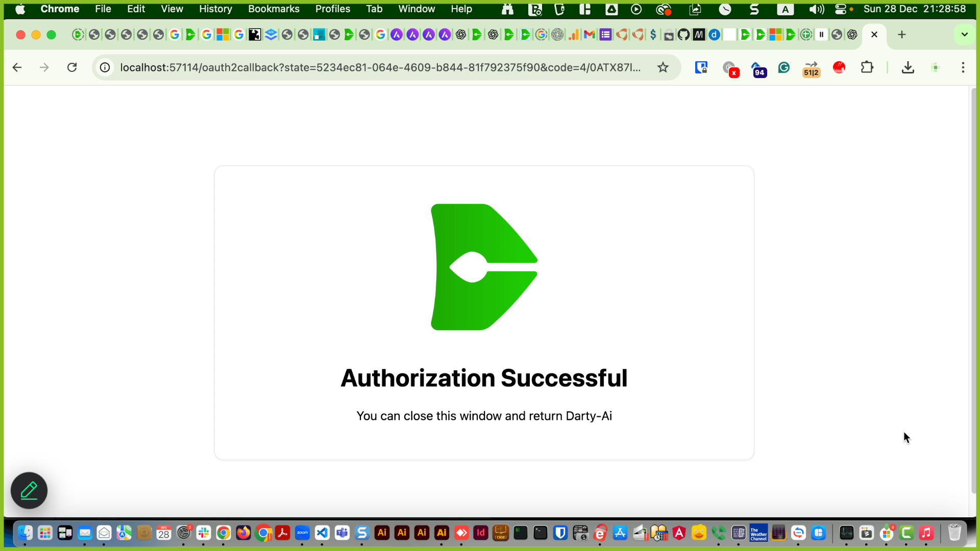Click the volume icon in menu bar
The image size is (980, 551).
tap(817, 9)
